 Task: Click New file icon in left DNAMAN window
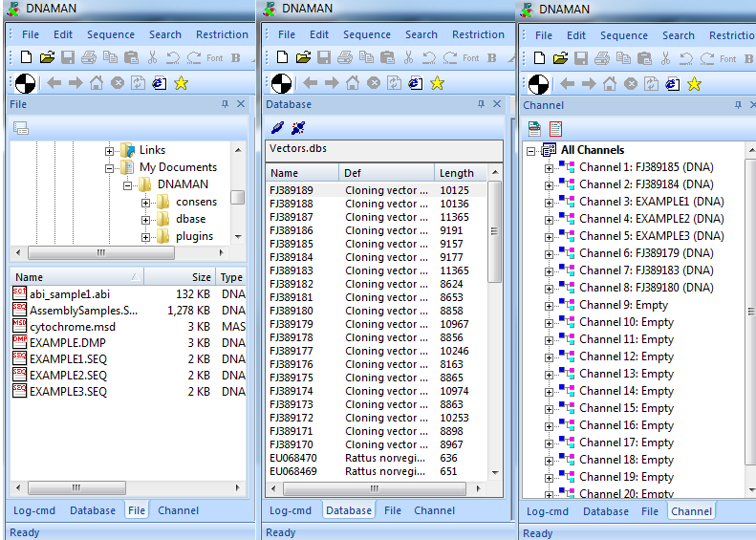[x=26, y=58]
